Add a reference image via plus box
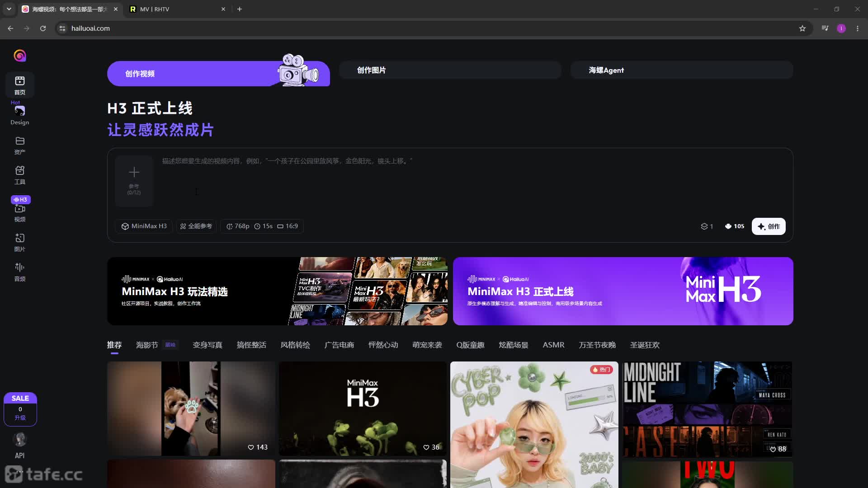 134,181
